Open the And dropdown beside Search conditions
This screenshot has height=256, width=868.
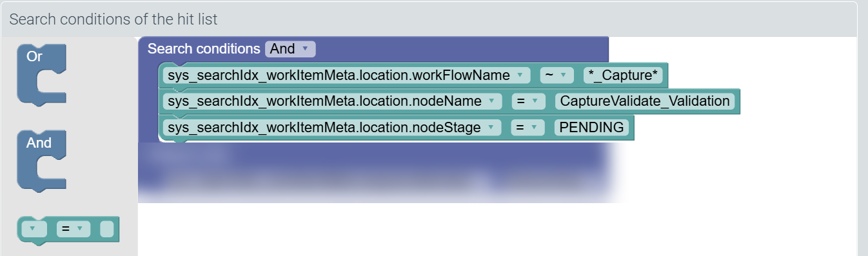tap(290, 49)
